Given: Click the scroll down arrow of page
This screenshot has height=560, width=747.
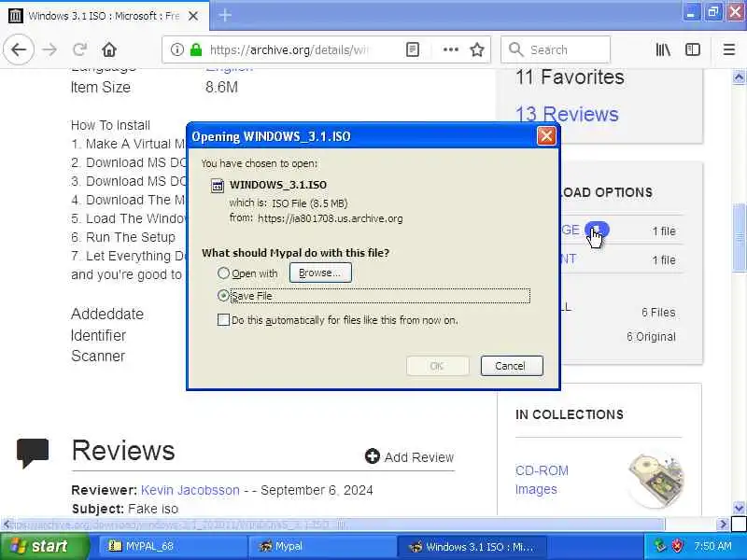Looking at the screenshot, I should tap(739, 508).
